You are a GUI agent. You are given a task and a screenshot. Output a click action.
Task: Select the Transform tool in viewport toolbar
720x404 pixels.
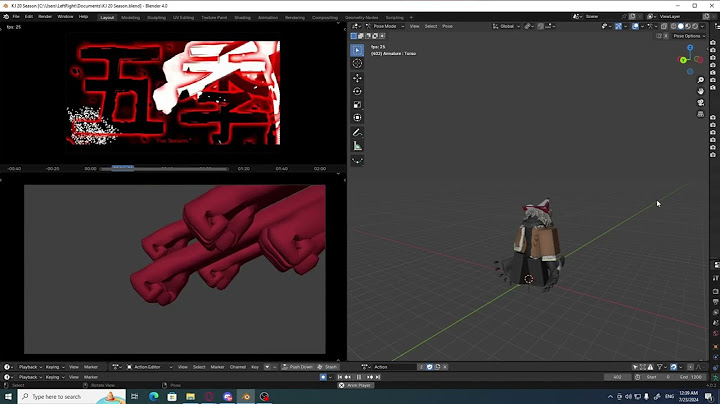click(x=357, y=118)
